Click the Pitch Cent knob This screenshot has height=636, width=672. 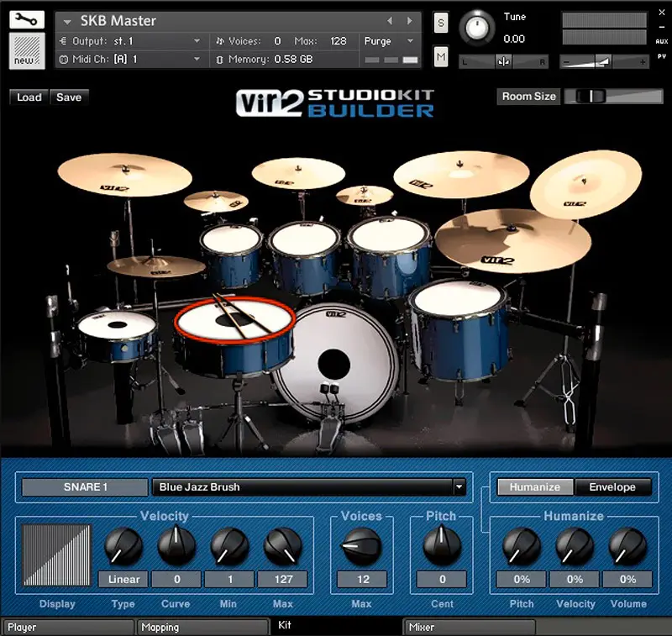tap(442, 545)
